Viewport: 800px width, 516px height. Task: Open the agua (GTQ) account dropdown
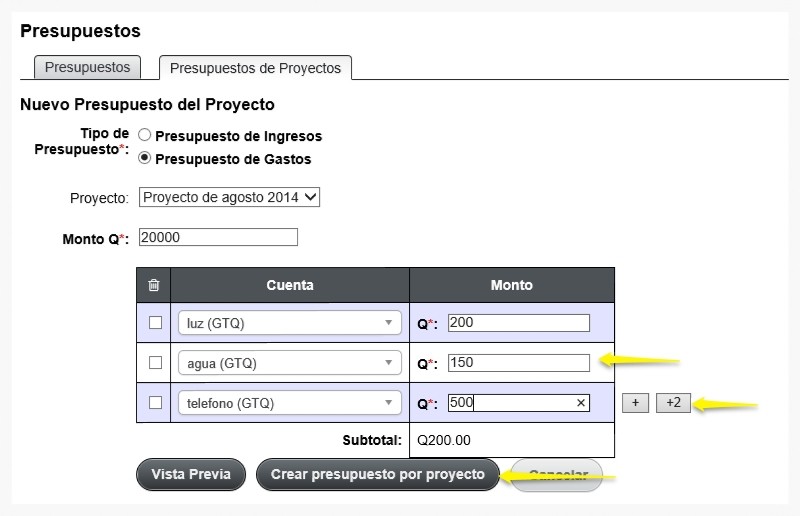pyautogui.click(x=289, y=362)
